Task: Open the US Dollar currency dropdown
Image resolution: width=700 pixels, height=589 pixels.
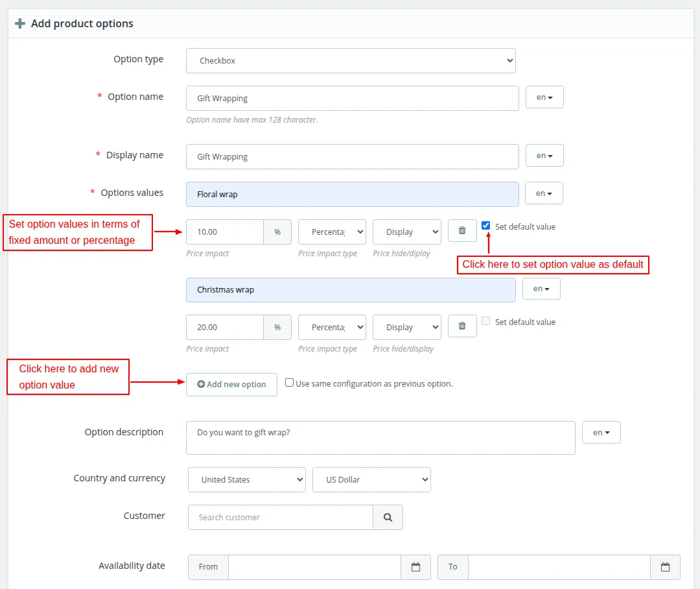Action: [371, 479]
